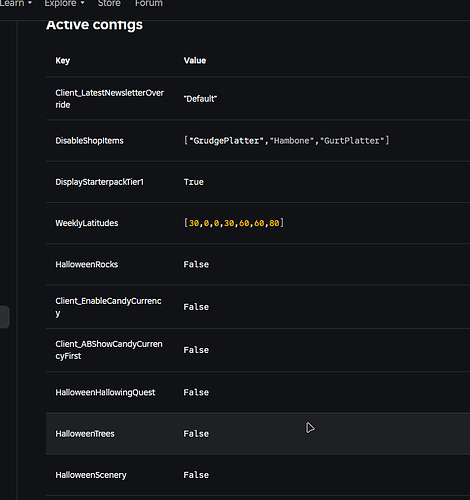This screenshot has width=470, height=500.
Task: Click the [30,0,0,30,60,60,80] value
Action: [x=234, y=223]
